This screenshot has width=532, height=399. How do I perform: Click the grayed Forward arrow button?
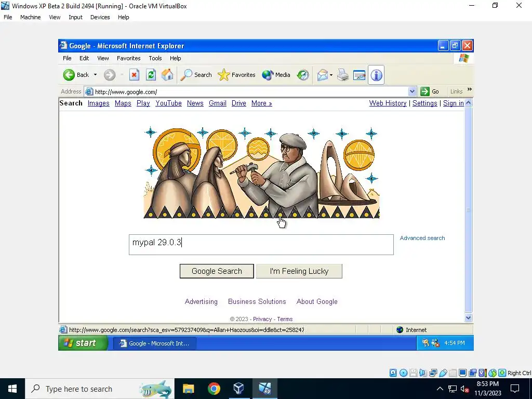point(110,75)
